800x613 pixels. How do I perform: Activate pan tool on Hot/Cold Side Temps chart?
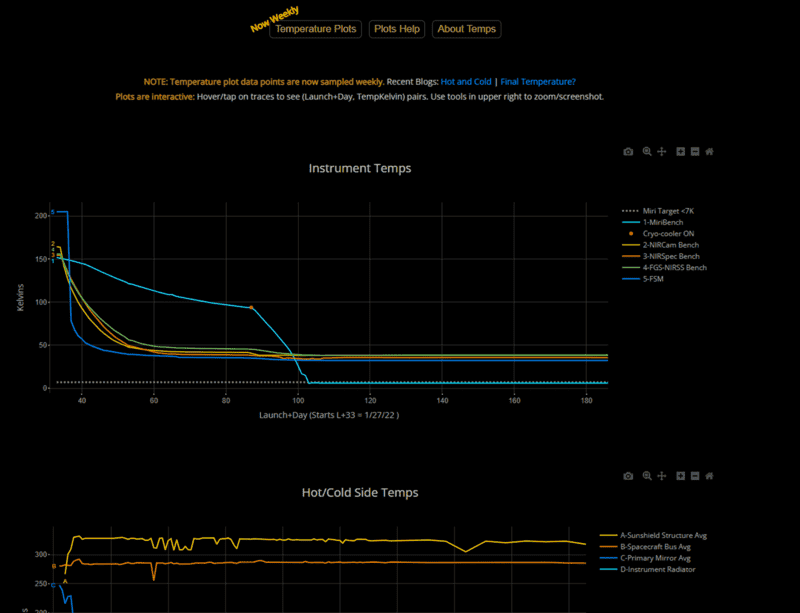661,476
